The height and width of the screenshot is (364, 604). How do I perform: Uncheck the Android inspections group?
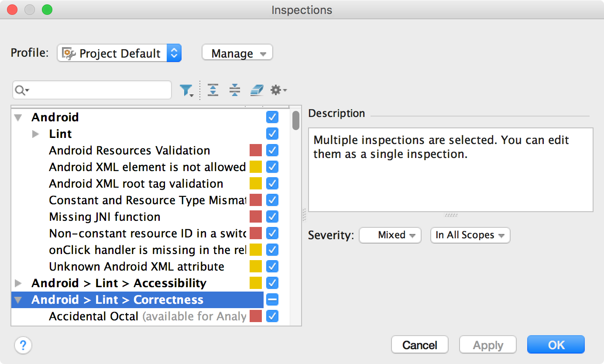271,117
